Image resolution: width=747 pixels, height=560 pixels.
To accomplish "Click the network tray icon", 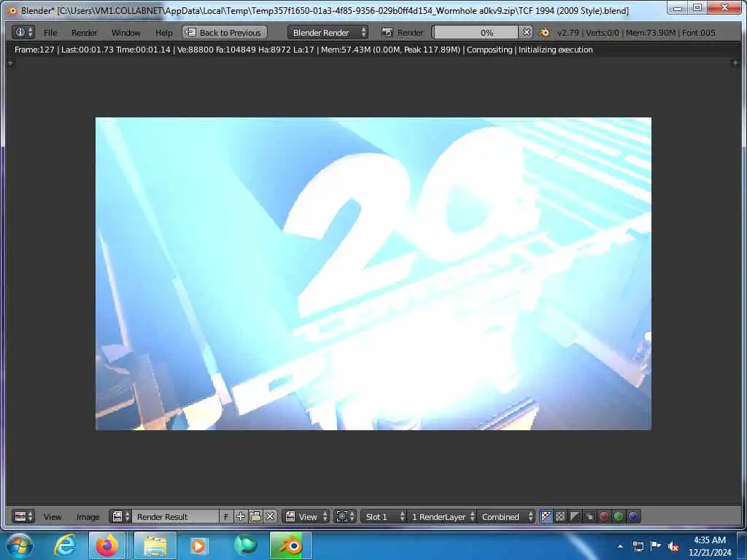I will tap(638, 546).
